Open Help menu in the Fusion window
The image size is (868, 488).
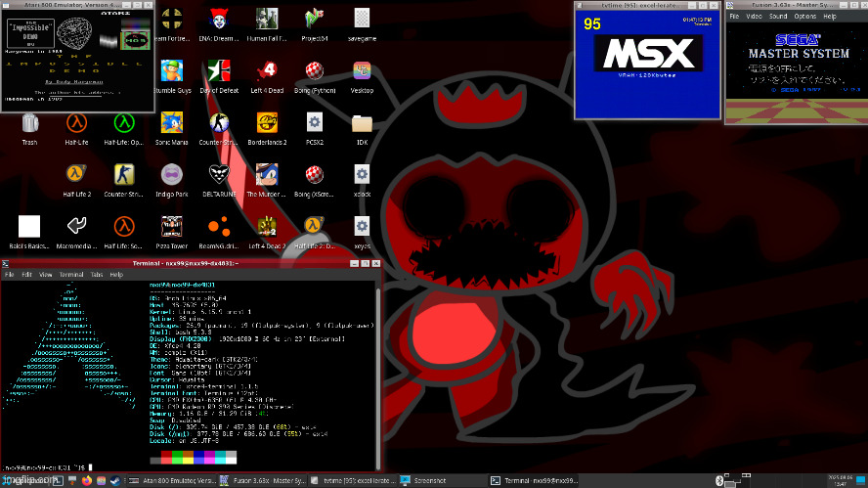point(829,17)
